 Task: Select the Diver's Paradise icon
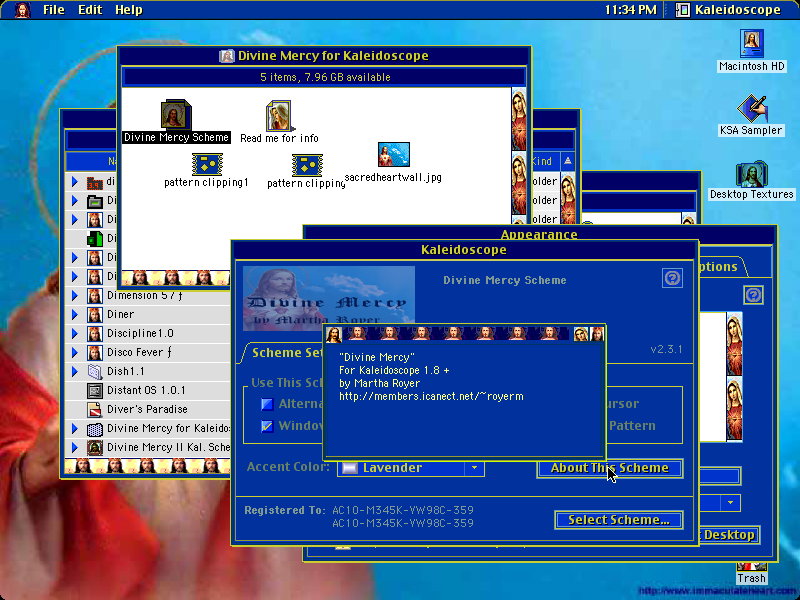(94, 409)
